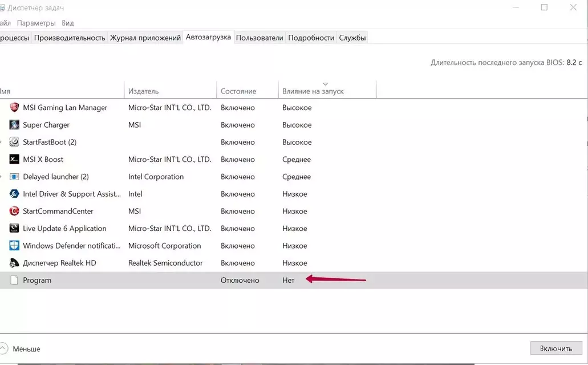This screenshot has width=588, height=365.
Task: Open the Пользователи tab
Action: coord(259,38)
